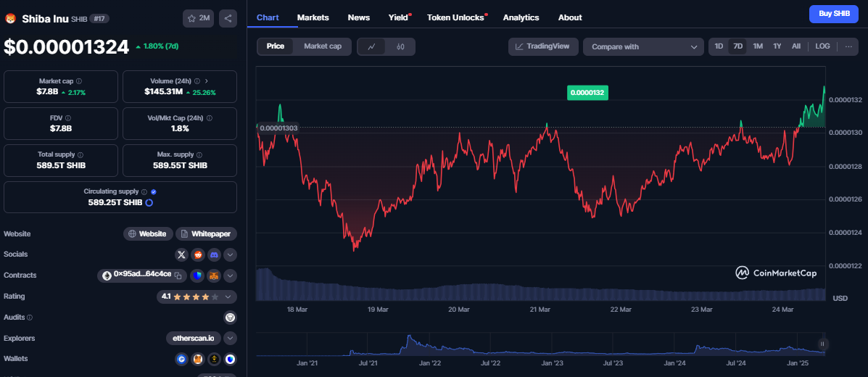
Task: Expand more Contracts
Action: (x=231, y=275)
